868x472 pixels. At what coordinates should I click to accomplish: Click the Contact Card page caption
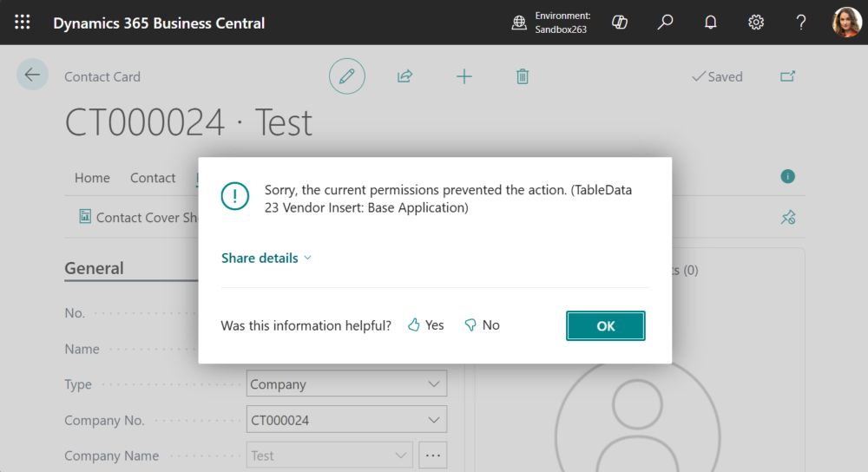pyautogui.click(x=102, y=76)
